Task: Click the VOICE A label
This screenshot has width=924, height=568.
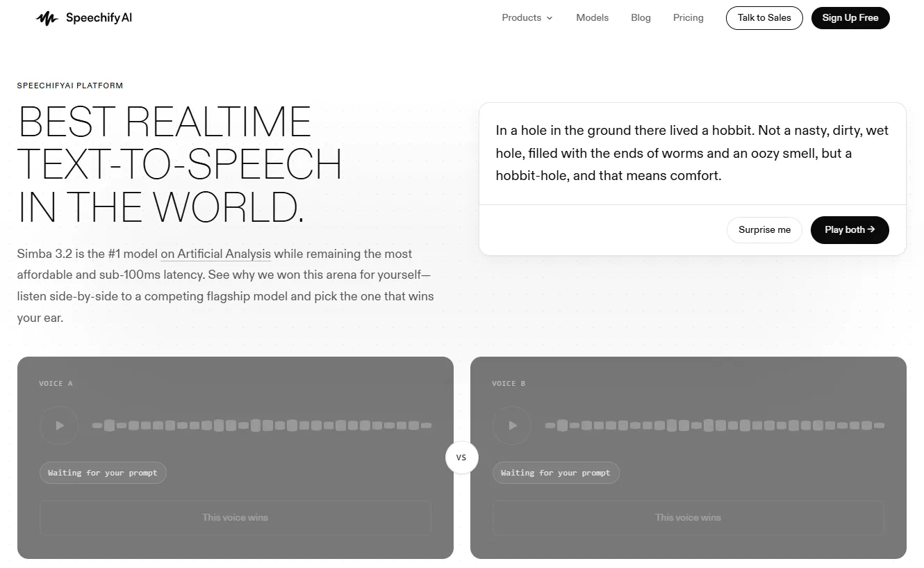Action: (56, 384)
